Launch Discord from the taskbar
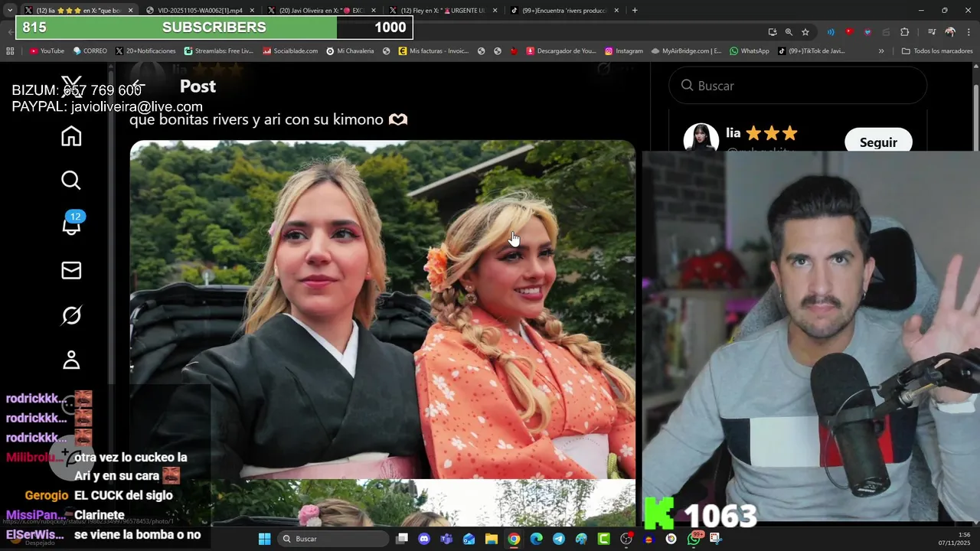The height and width of the screenshot is (551, 980). click(424, 539)
